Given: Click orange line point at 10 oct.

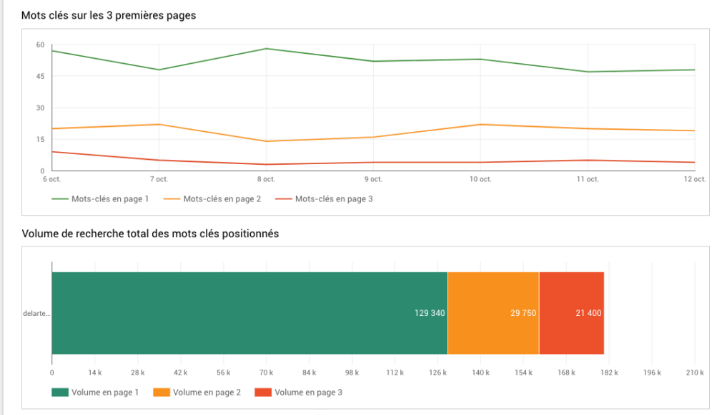Looking at the screenshot, I should click(480, 124).
